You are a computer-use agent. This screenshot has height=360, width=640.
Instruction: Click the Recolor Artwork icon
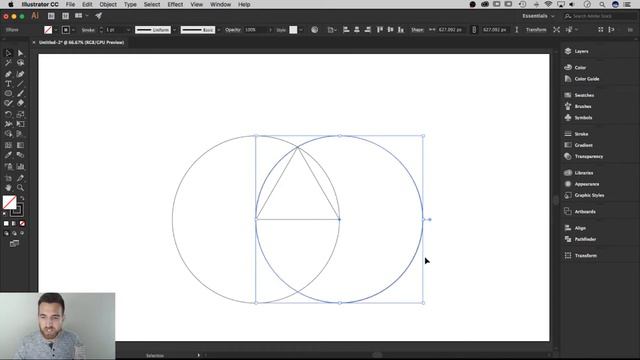(x=314, y=30)
